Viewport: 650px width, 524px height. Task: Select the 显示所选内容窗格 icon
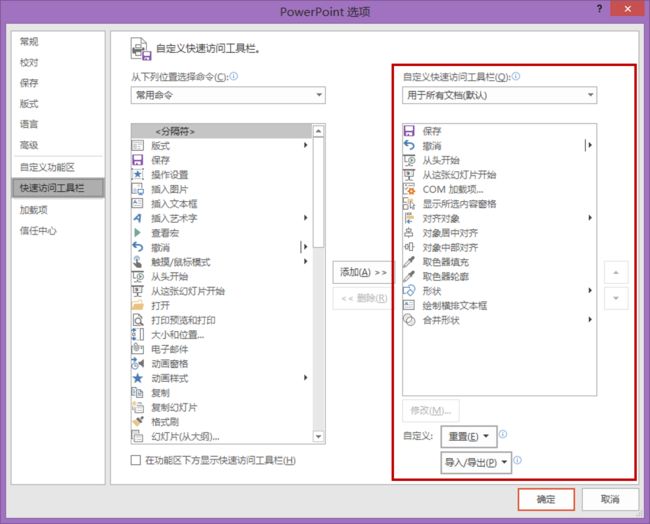(x=409, y=204)
